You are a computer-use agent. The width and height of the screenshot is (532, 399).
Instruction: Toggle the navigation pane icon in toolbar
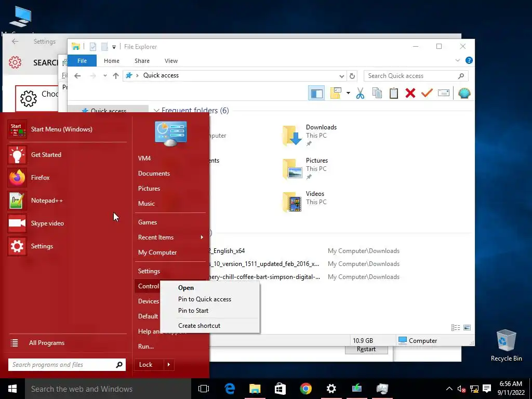[x=316, y=93]
